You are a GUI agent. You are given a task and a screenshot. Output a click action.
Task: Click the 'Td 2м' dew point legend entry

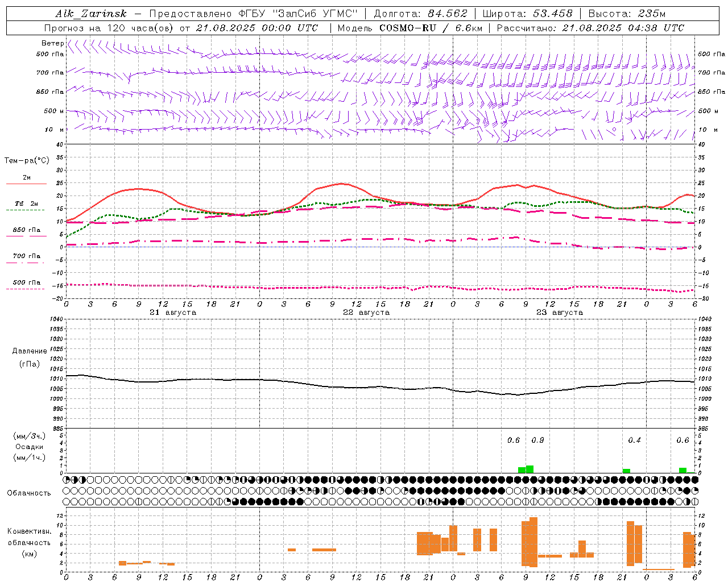(27, 203)
